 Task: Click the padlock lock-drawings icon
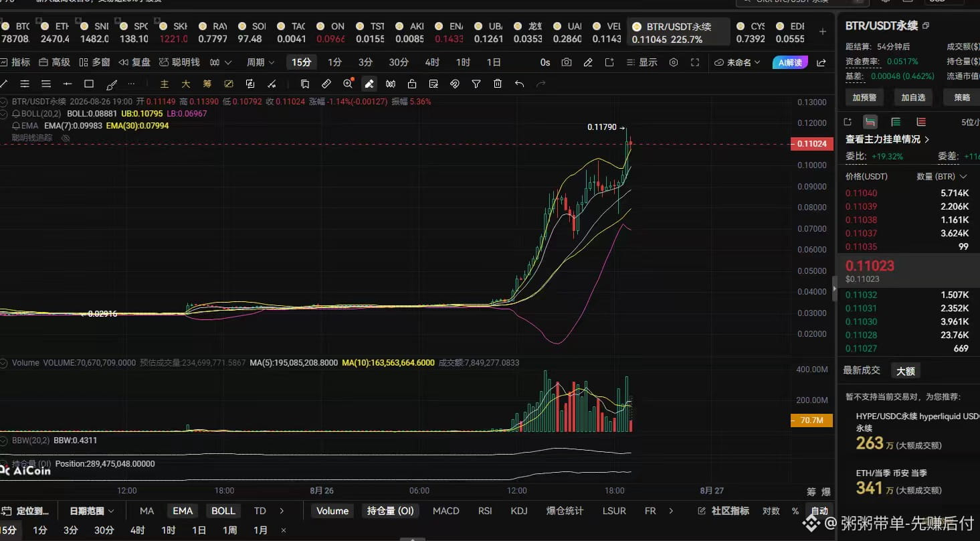pyautogui.click(x=412, y=84)
